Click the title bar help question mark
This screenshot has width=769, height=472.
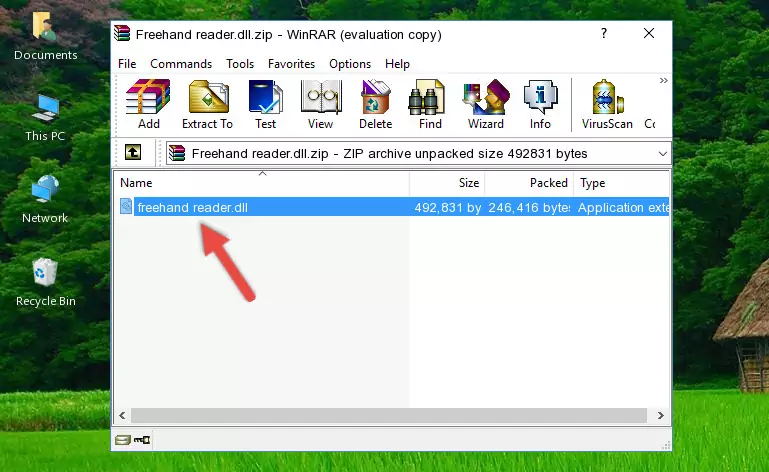pos(604,33)
